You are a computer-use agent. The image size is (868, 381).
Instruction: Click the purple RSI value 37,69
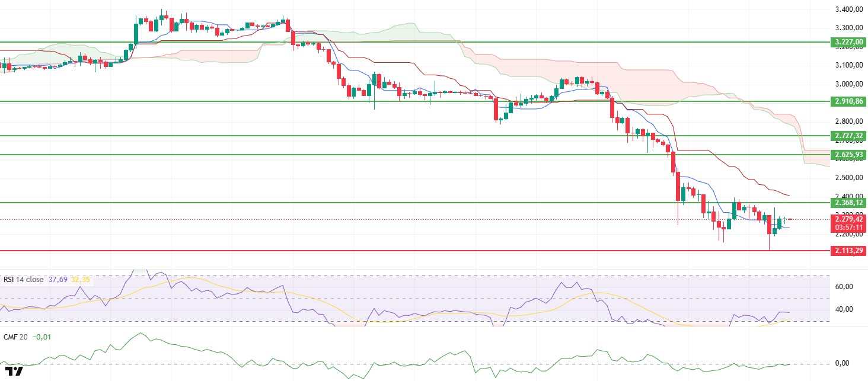coord(58,279)
